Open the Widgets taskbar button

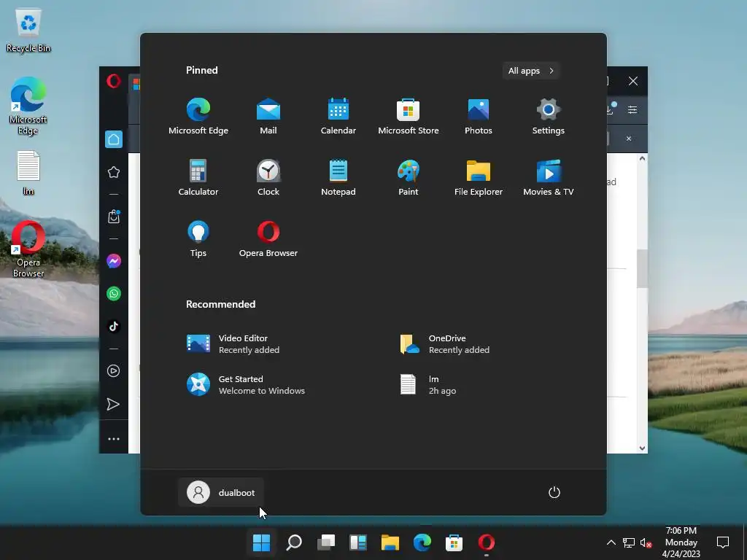357,542
